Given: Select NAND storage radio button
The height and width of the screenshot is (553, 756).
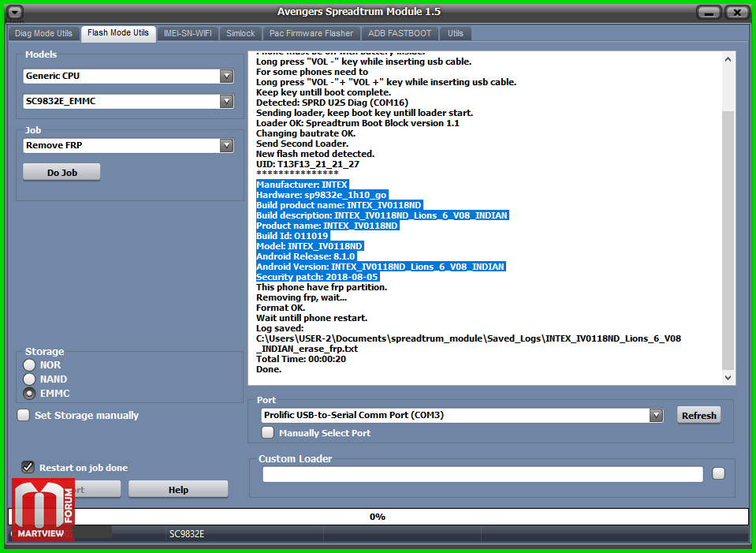Looking at the screenshot, I should (x=29, y=379).
